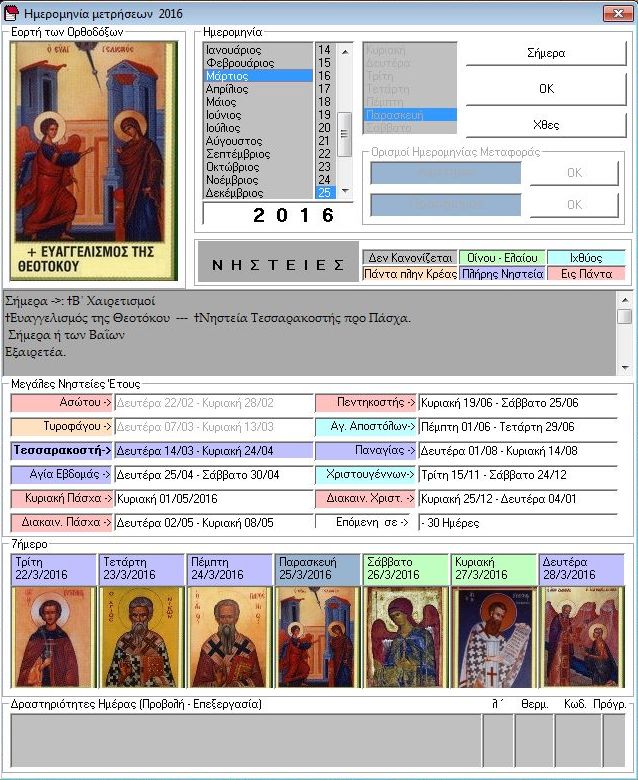Open the Τρίτη 22/3/2016 saint icon
Screen dimensions: 638x780
pyautogui.click(x=53, y=637)
